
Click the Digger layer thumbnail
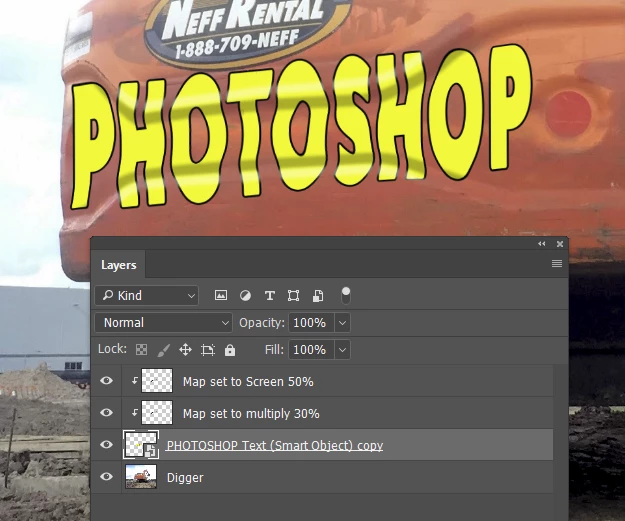tap(141, 476)
